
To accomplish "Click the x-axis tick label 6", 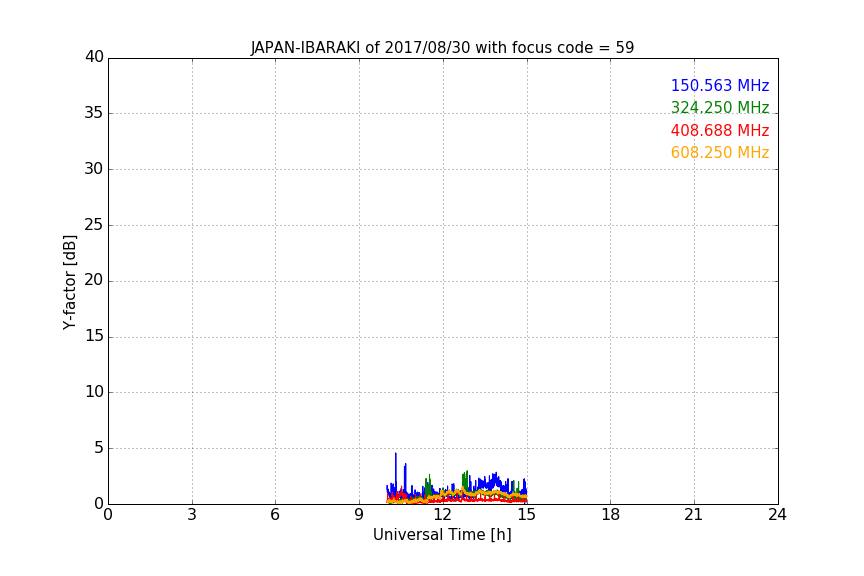I will [x=275, y=515].
